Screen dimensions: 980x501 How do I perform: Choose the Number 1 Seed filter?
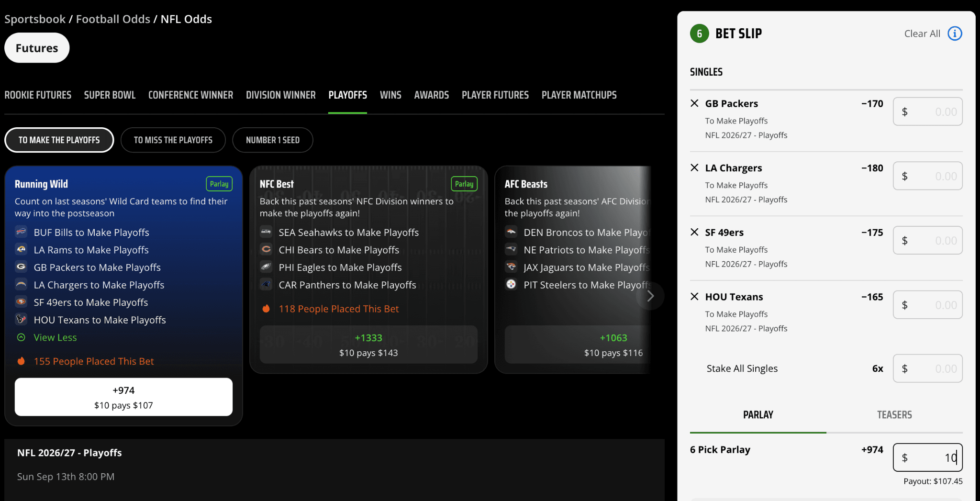(x=272, y=140)
